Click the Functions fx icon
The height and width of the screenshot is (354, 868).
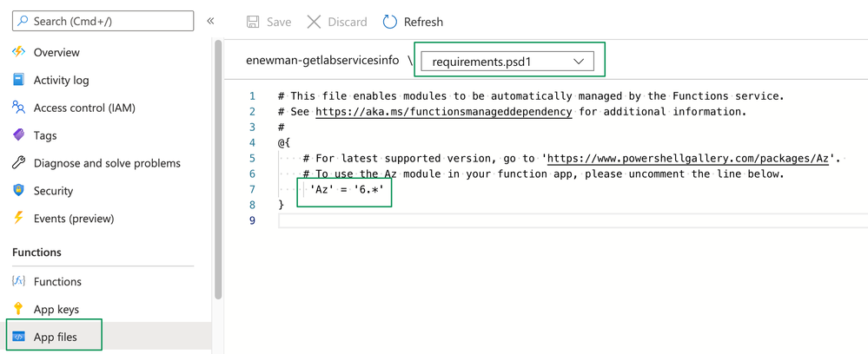pos(18,281)
